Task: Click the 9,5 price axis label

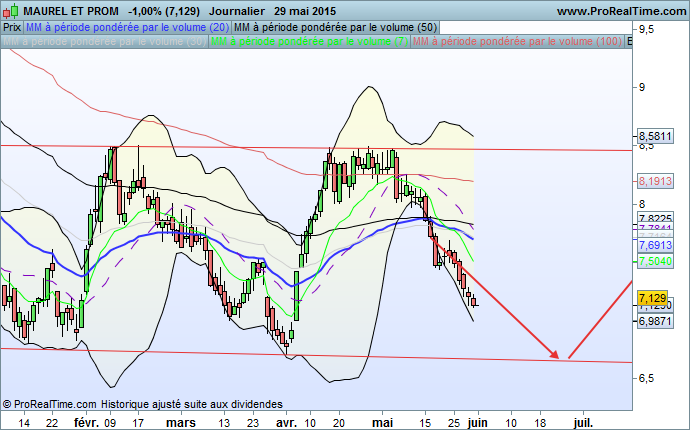Action: 646,29
